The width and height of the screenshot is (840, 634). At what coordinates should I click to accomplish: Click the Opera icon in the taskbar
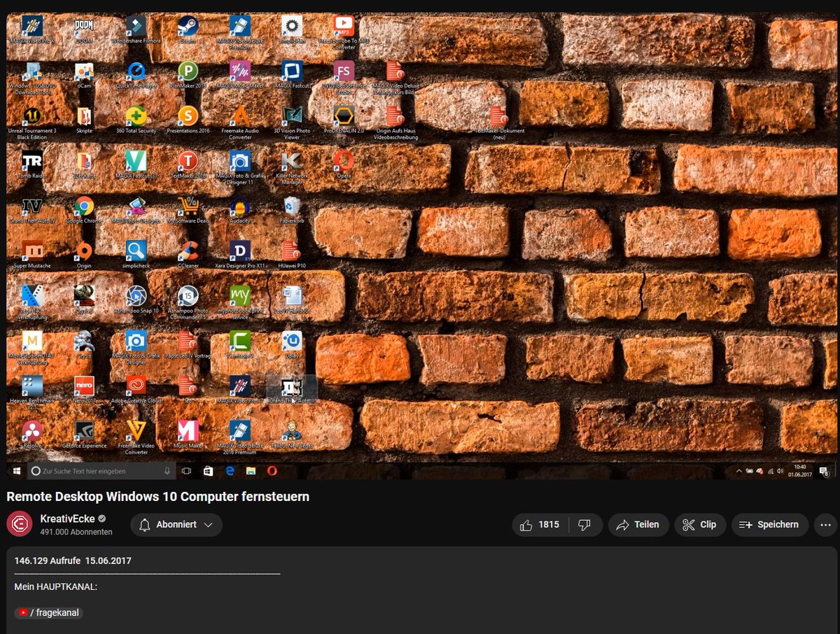coord(272,472)
